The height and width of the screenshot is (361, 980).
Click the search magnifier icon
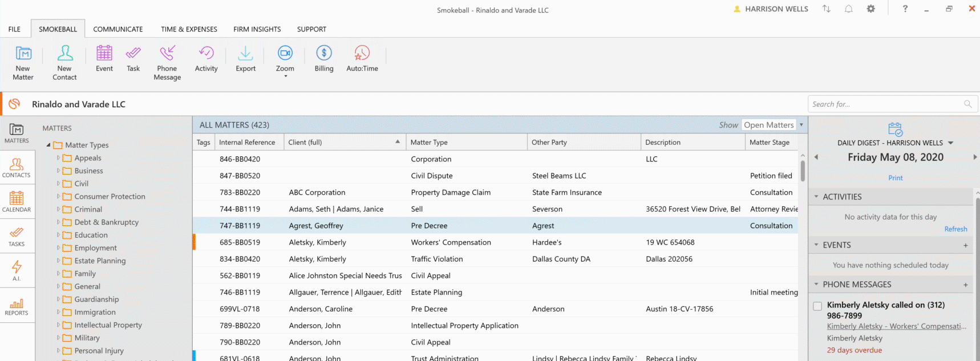[x=967, y=104]
